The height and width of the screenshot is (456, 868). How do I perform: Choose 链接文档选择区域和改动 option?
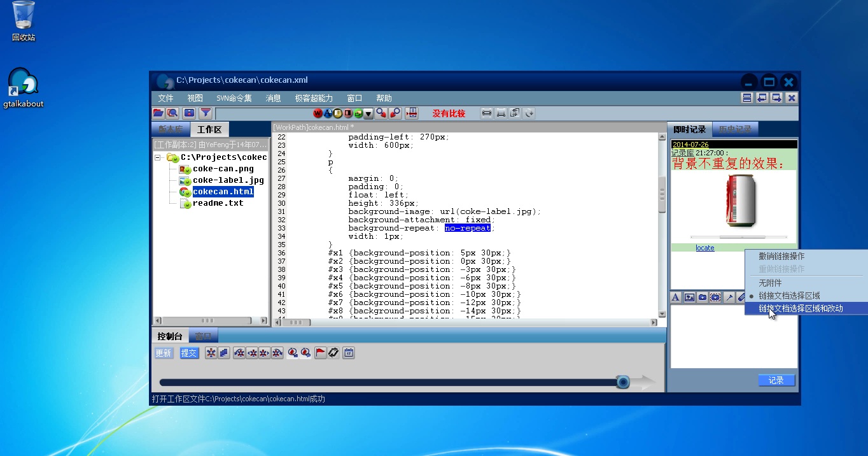(806, 308)
